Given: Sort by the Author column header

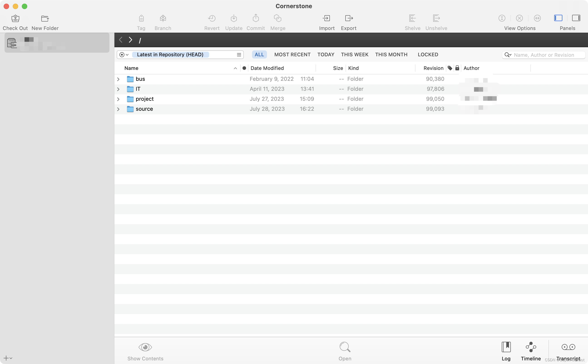Looking at the screenshot, I should coord(496,68).
